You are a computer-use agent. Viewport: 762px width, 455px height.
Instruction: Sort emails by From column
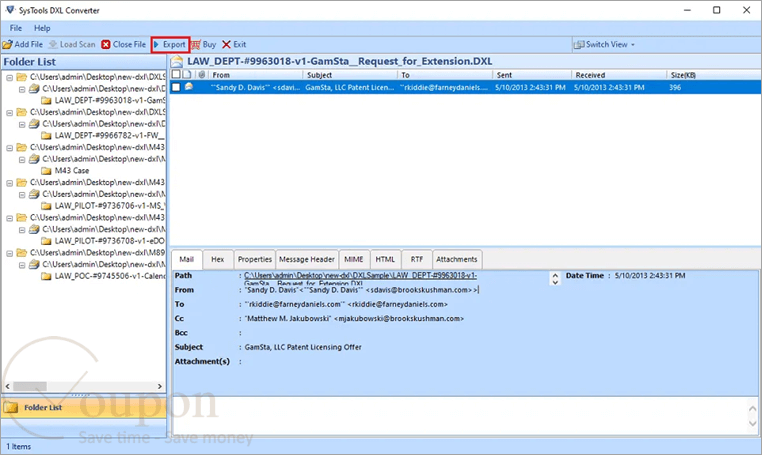[x=256, y=75]
